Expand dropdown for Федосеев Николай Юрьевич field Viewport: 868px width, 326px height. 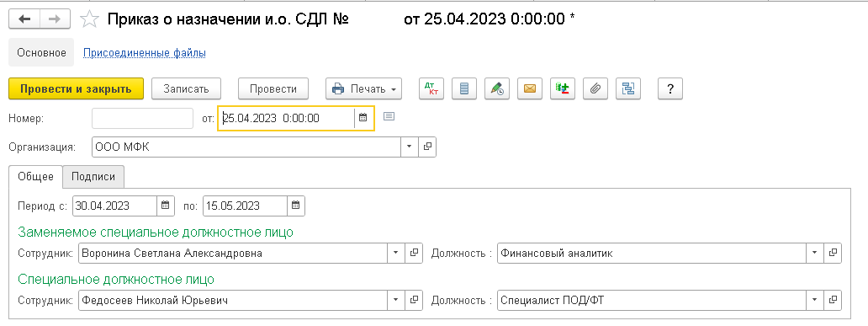[x=396, y=301]
